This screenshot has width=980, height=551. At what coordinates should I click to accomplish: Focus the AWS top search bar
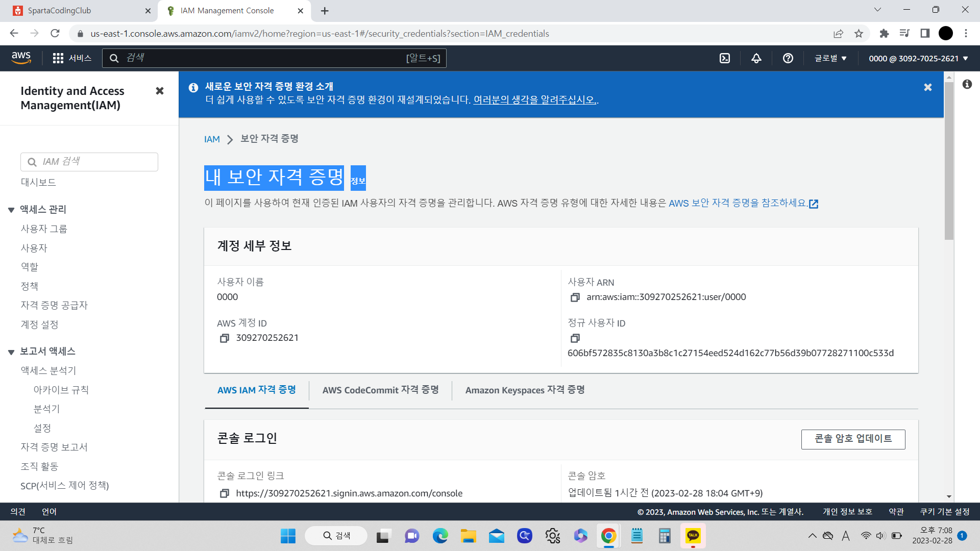(274, 58)
